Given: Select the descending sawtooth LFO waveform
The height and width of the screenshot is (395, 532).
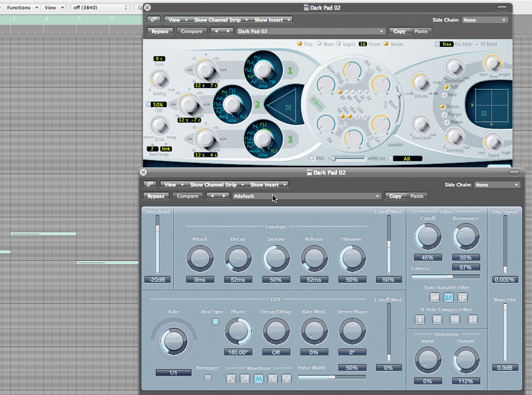Looking at the screenshot, I should click(x=231, y=379).
